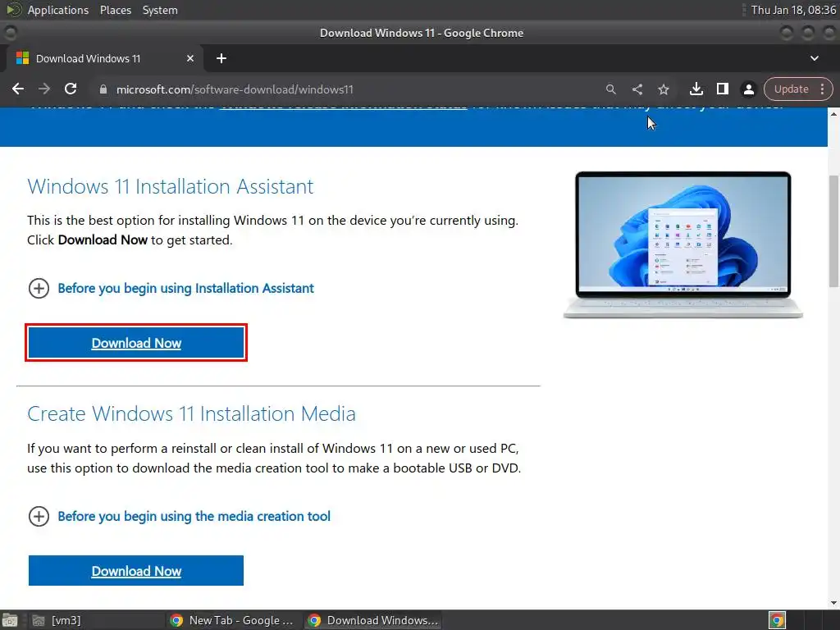The image size is (840, 630).
Task: Switch to New Tab - Google taskbar window
Action: click(231, 620)
